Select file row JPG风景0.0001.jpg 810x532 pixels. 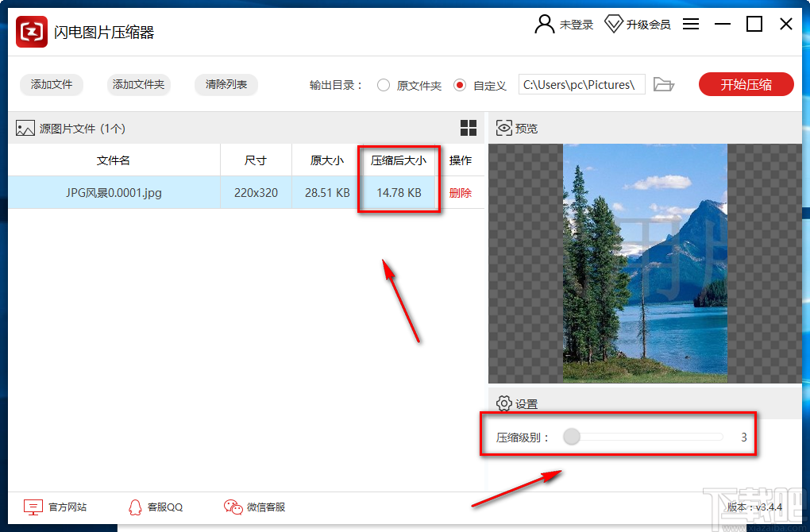point(246,193)
